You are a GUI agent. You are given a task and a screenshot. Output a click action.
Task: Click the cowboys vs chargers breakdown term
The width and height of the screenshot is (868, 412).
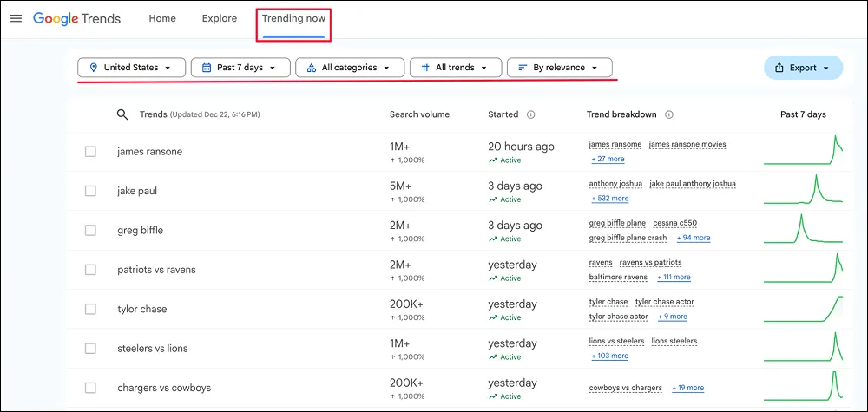click(626, 389)
